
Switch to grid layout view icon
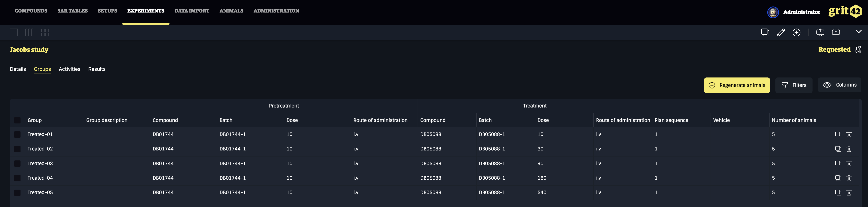point(45,32)
